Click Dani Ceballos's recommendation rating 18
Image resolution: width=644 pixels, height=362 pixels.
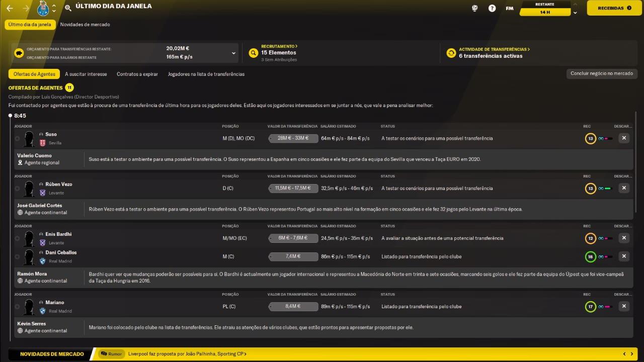click(x=590, y=256)
